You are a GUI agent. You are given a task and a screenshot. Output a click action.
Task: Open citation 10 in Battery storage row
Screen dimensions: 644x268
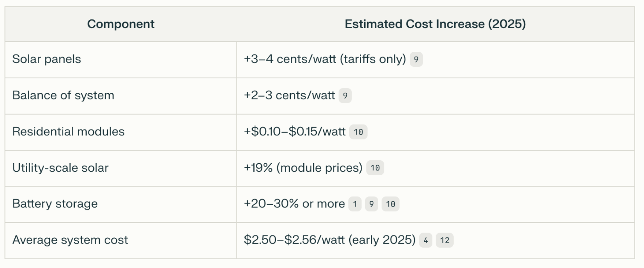(x=391, y=204)
